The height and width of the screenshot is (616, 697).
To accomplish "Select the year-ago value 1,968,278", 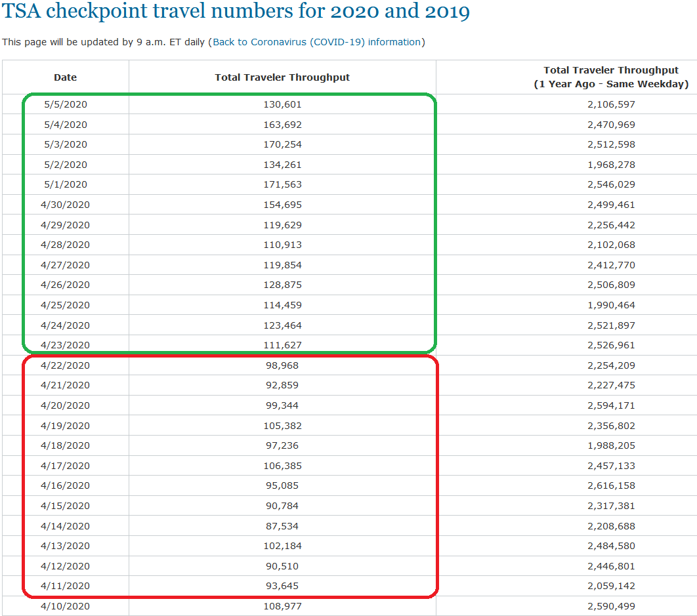I will pyautogui.click(x=611, y=165).
